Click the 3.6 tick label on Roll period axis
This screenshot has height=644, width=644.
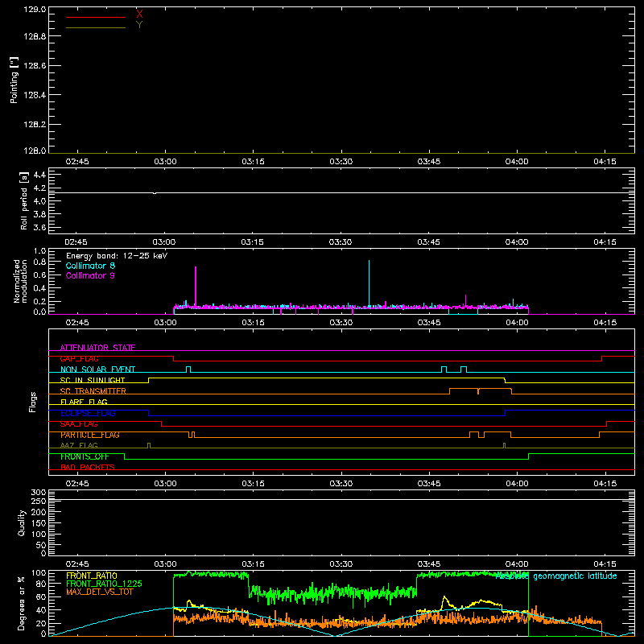39,227
